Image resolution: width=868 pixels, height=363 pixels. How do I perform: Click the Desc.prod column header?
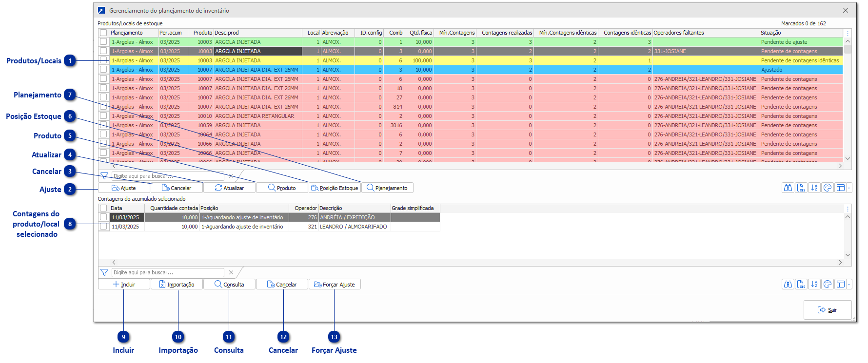pyautogui.click(x=257, y=33)
